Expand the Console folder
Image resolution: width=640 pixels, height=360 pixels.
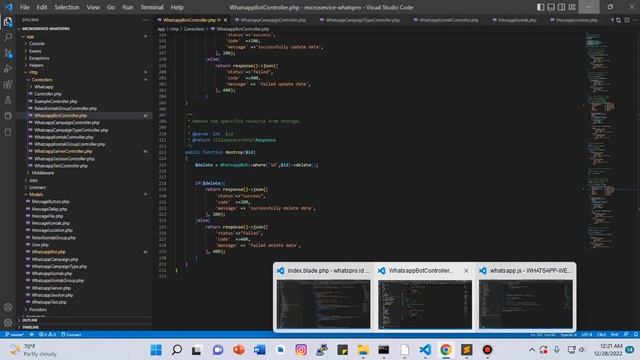36,44
